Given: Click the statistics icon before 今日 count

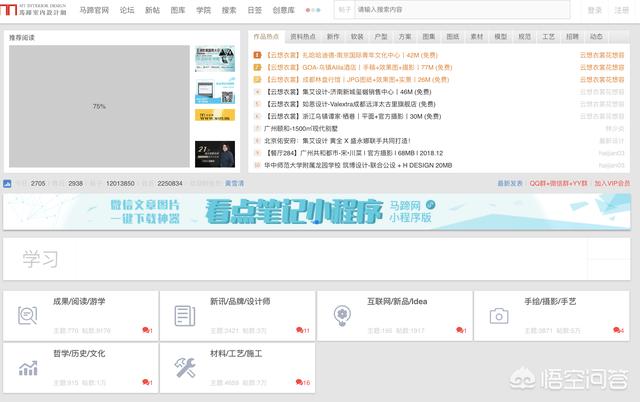Looking at the screenshot, I should tap(8, 183).
